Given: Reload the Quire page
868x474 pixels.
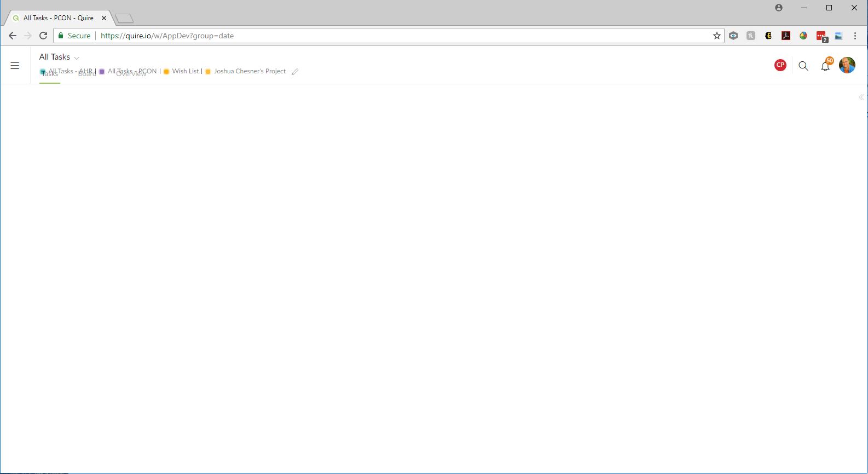Looking at the screenshot, I should [43, 36].
